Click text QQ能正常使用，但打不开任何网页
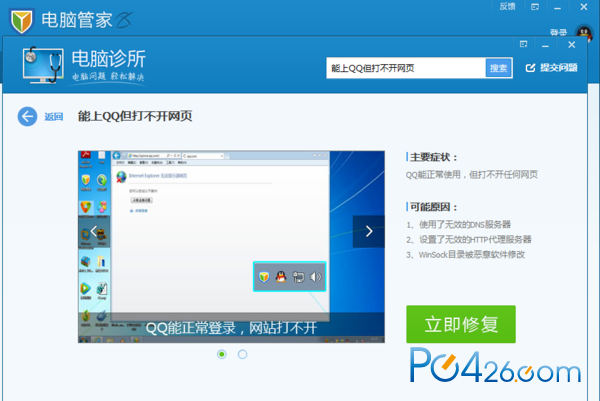Image resolution: width=600 pixels, height=401 pixels. click(471, 175)
